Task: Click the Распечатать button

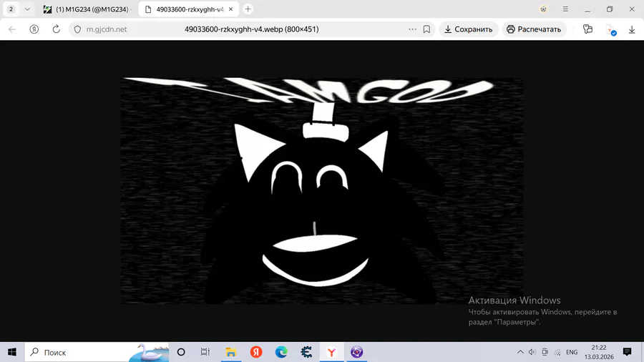Action: click(534, 29)
